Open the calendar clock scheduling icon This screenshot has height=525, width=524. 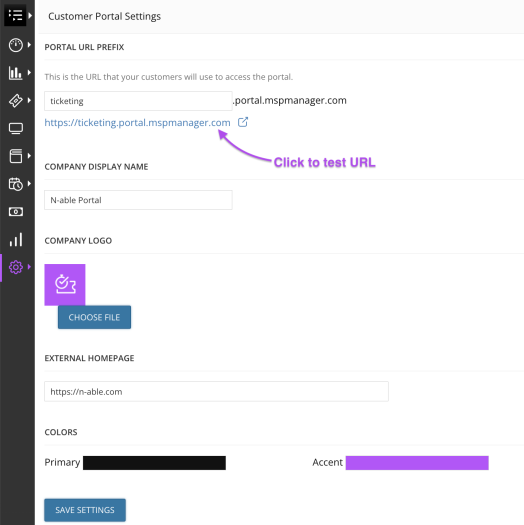point(15,184)
